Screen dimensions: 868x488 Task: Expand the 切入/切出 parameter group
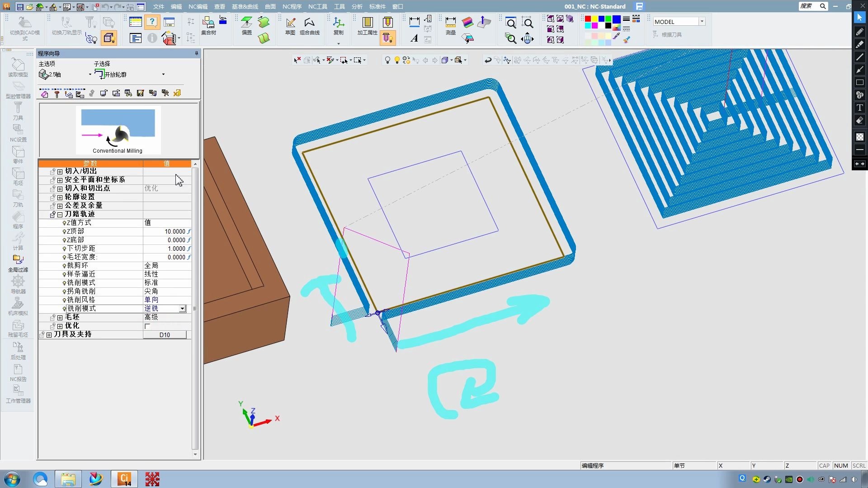click(60, 172)
